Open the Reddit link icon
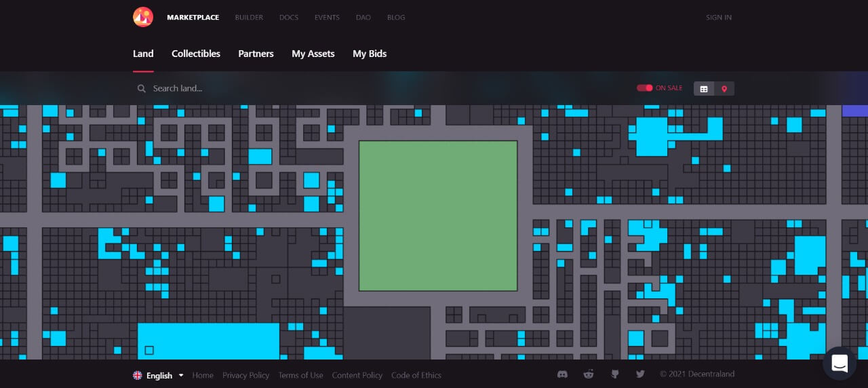868x388 pixels. pyautogui.click(x=588, y=374)
